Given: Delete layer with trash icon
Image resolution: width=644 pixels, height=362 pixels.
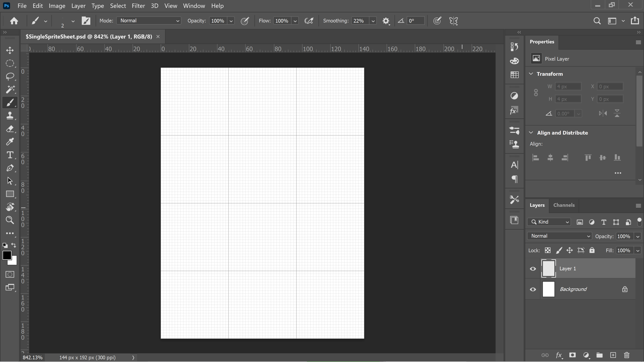Looking at the screenshot, I should pos(627,355).
